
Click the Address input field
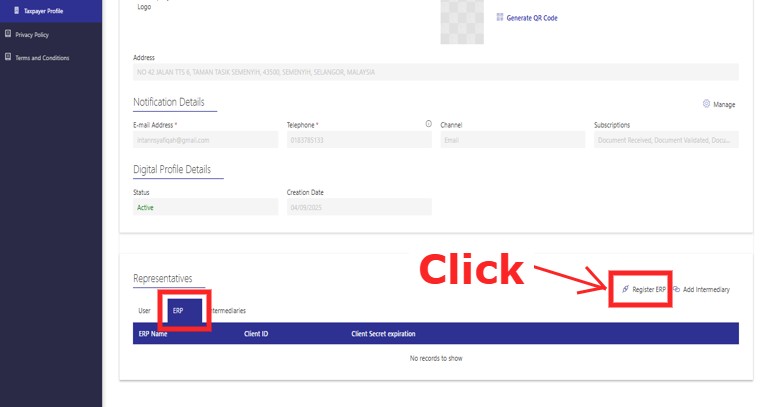(x=435, y=72)
